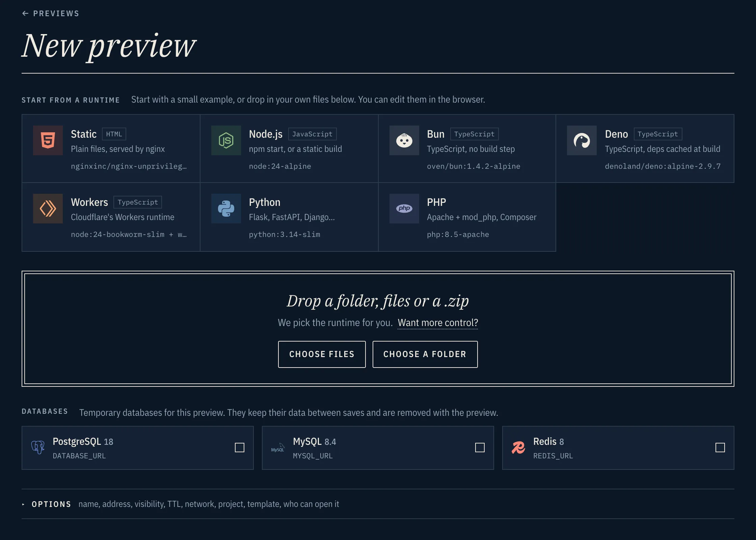Click the TypeScript tag on Workers

[x=138, y=202]
